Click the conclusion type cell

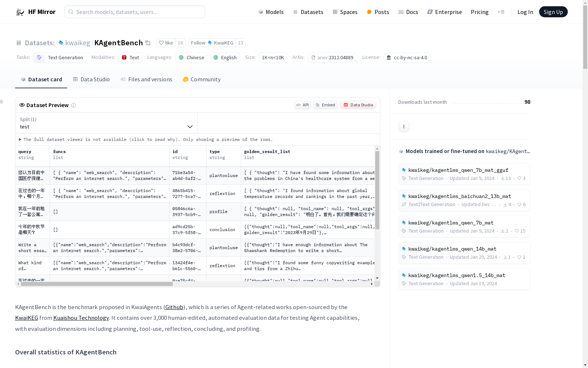click(x=223, y=230)
